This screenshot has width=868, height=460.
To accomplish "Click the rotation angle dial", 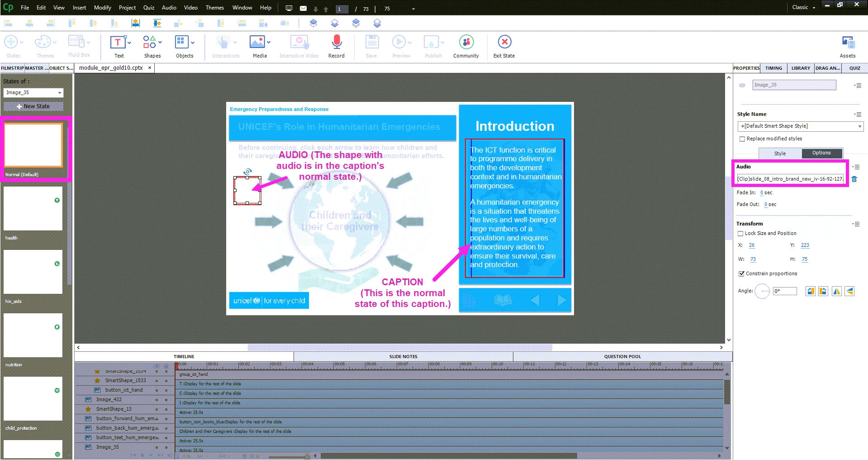I will [762, 291].
